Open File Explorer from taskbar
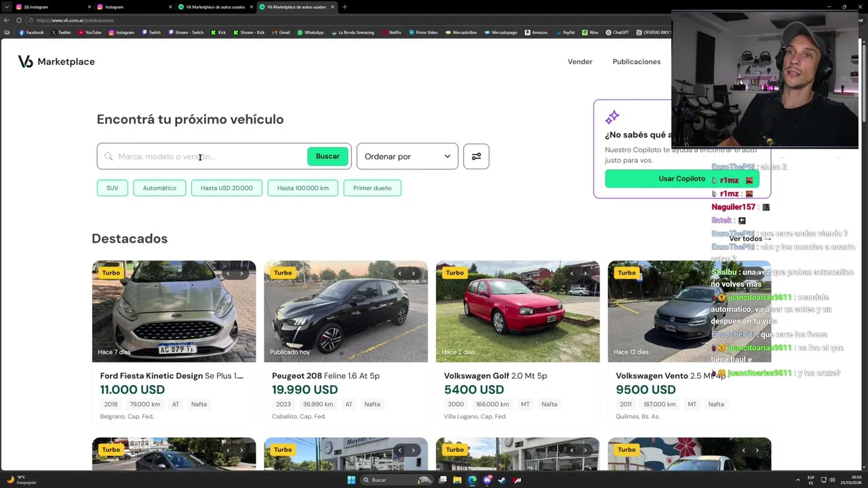This screenshot has height=488, width=868. coord(457,480)
